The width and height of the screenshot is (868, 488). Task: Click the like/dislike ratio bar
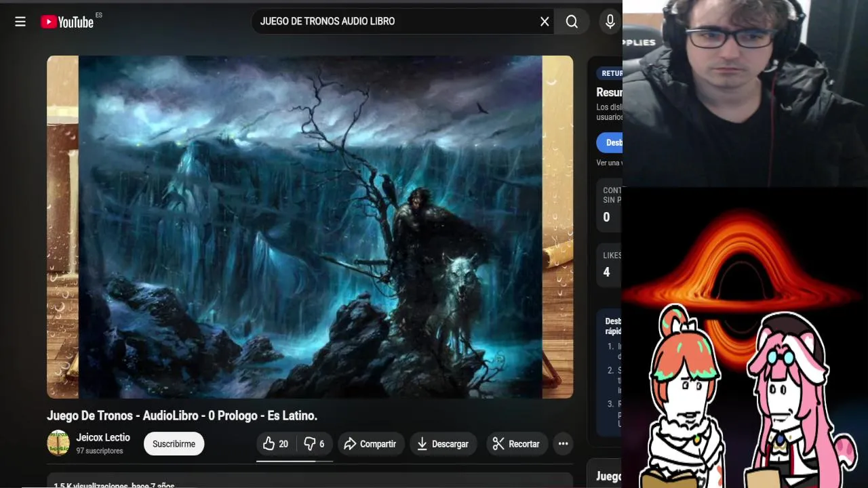coord(294,461)
